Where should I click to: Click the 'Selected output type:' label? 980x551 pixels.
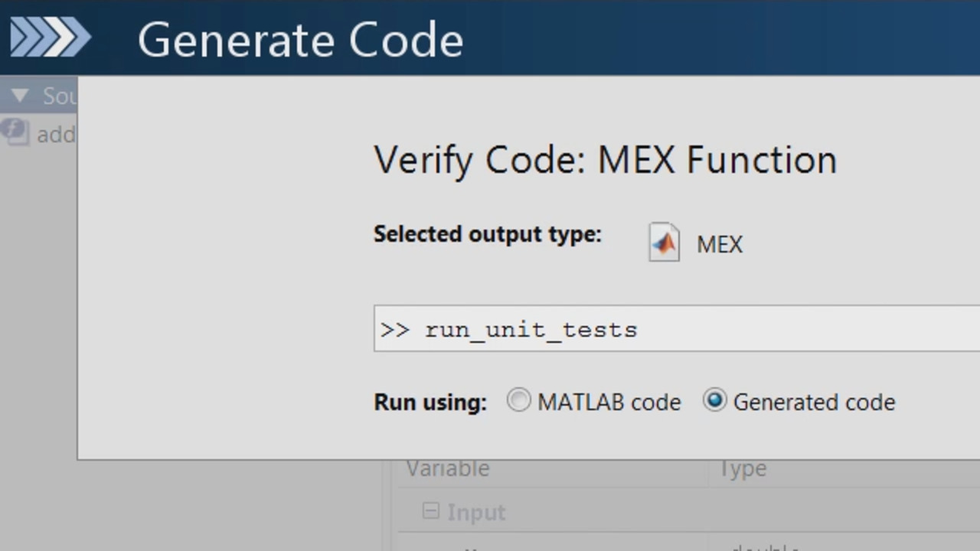coord(487,234)
